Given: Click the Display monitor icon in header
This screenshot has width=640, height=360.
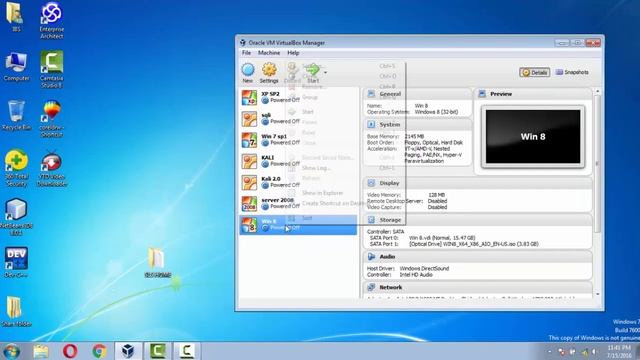Looking at the screenshot, I should [x=371, y=183].
